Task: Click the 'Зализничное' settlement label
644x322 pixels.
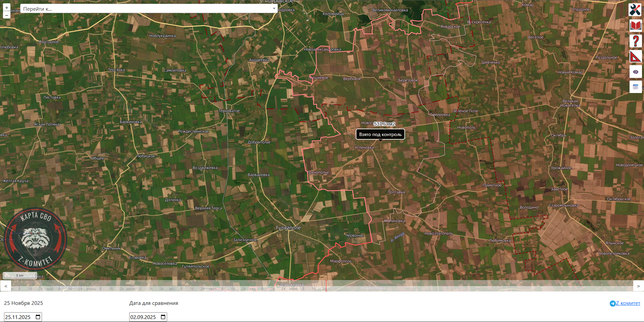Action: (x=245, y=240)
